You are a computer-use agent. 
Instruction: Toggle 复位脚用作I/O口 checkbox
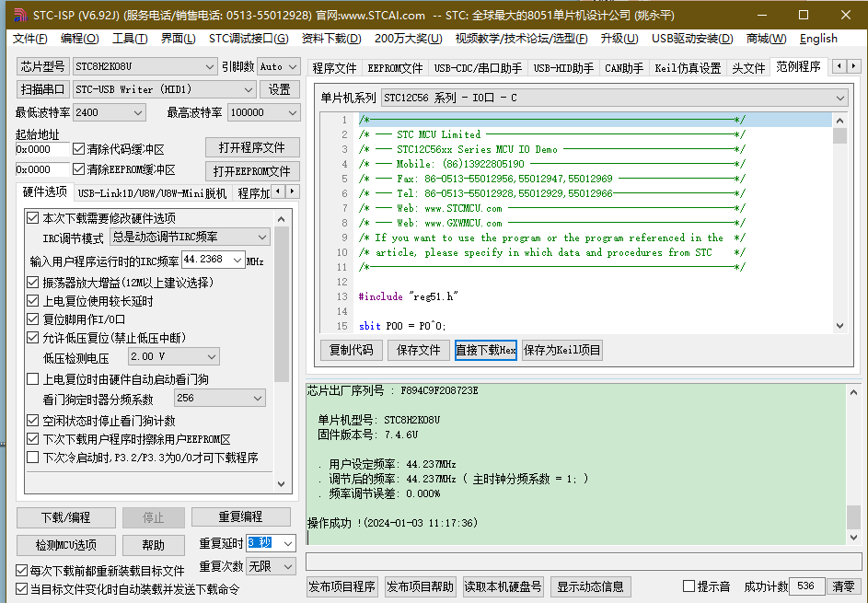(x=32, y=319)
